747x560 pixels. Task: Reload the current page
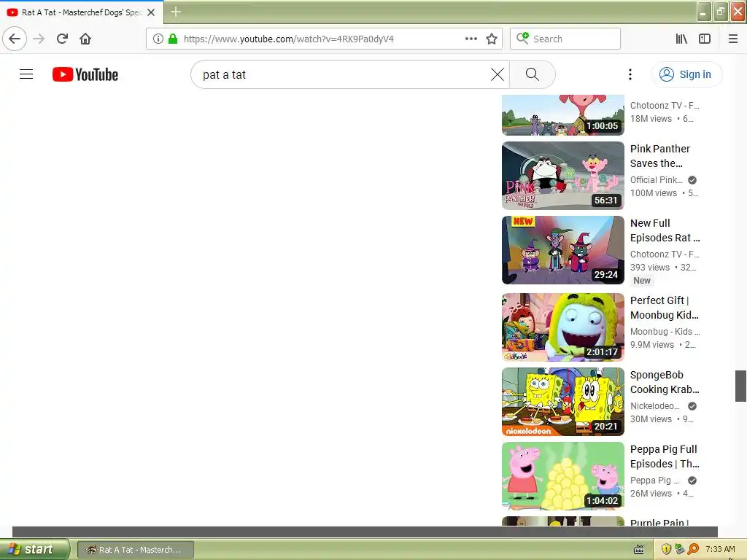click(62, 39)
